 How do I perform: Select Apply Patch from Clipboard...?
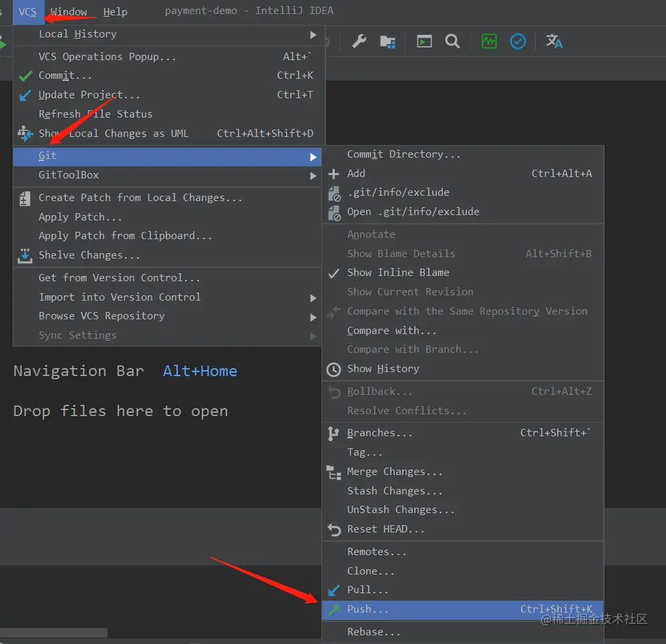point(167,236)
